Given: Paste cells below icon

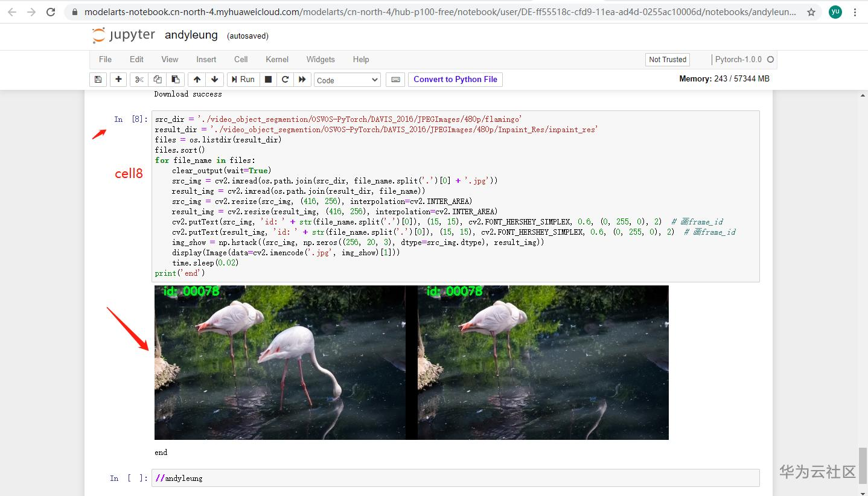Looking at the screenshot, I should [x=176, y=80].
